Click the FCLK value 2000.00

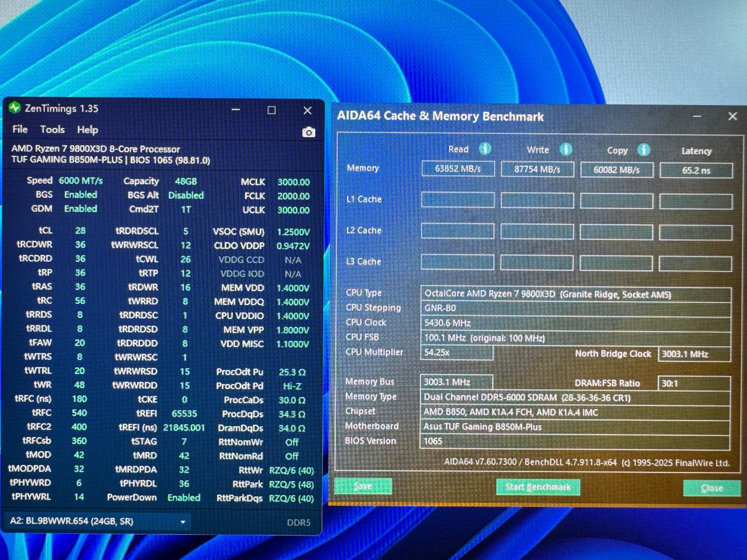tap(293, 196)
